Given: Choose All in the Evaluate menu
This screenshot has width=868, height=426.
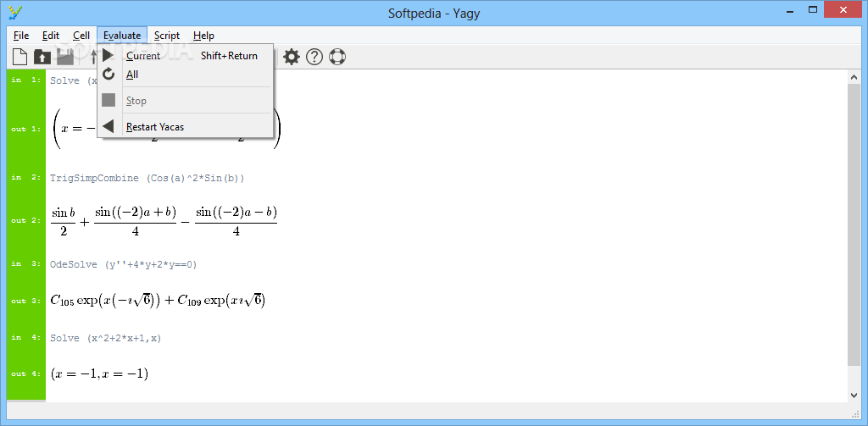Looking at the screenshot, I should [185, 75].
